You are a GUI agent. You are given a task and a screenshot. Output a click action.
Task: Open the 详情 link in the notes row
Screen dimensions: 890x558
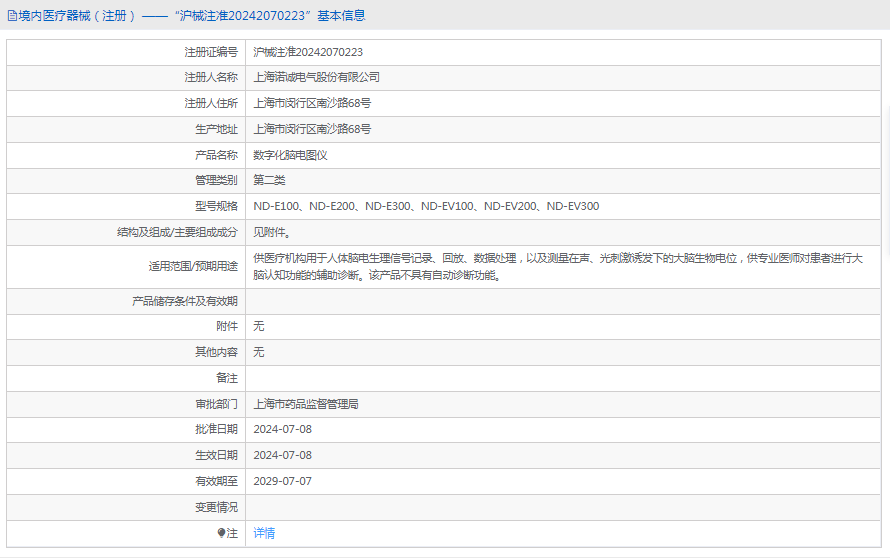[264, 533]
